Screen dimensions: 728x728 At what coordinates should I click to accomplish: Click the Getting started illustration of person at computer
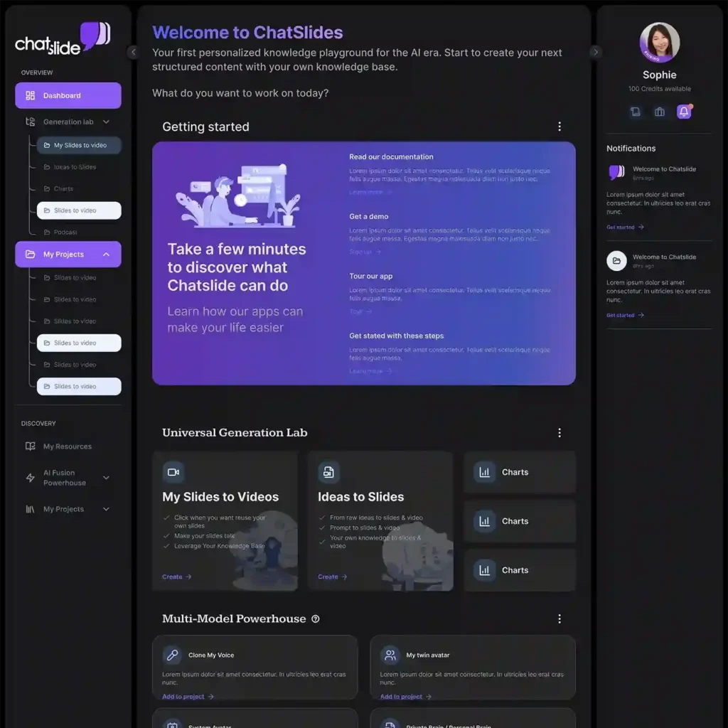[237, 196]
